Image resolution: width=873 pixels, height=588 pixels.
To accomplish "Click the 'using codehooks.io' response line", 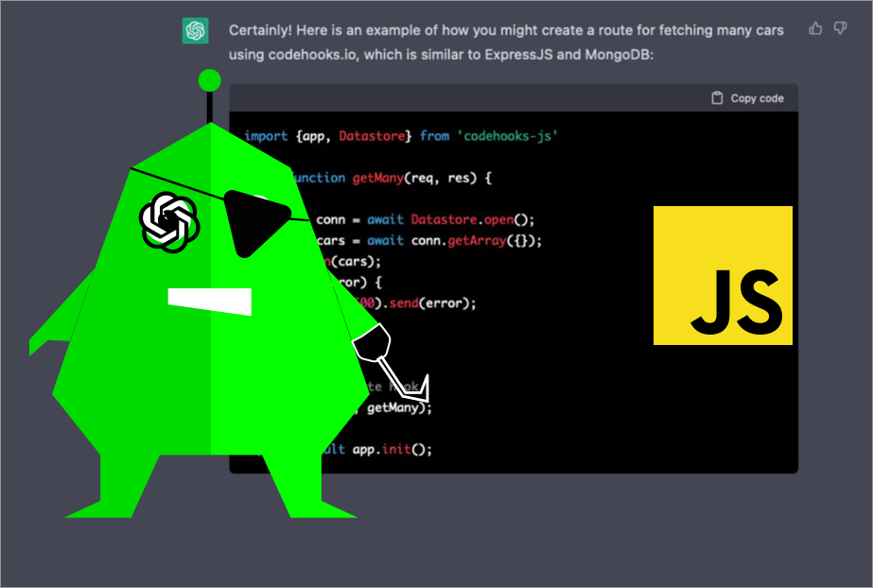I will tap(441, 55).
